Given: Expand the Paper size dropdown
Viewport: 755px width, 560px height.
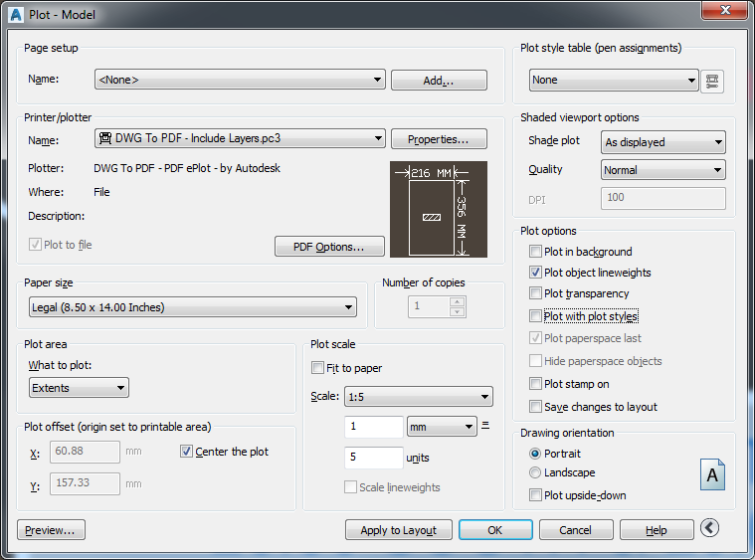Looking at the screenshot, I should 193,307.
